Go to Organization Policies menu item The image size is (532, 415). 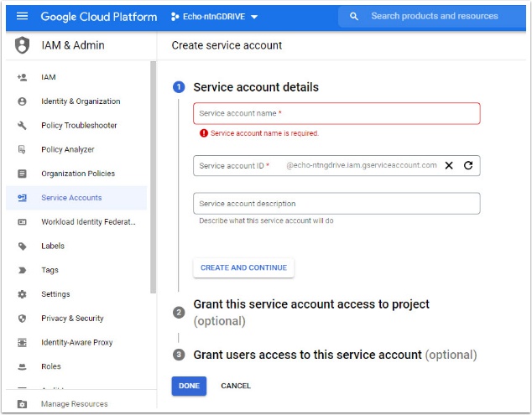[x=77, y=174]
